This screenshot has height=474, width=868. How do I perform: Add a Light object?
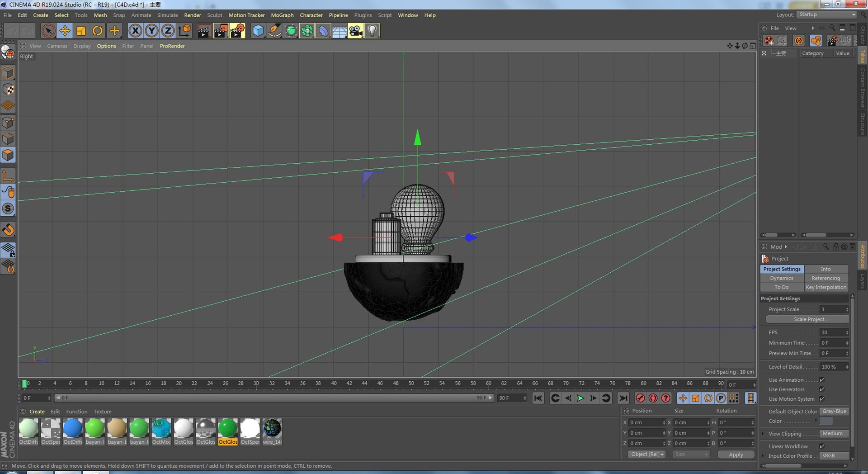372,31
